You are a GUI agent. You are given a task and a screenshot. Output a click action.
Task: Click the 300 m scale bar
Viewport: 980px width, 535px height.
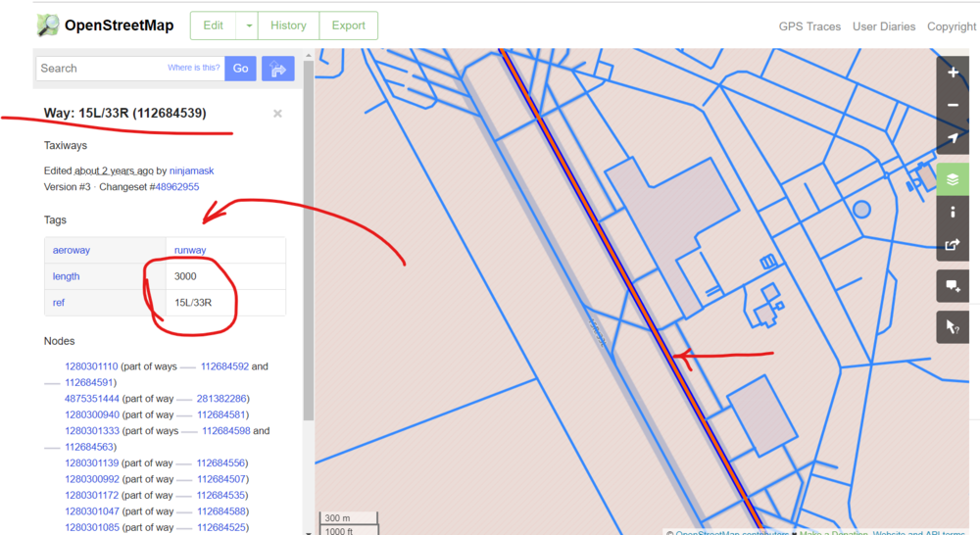click(348, 517)
